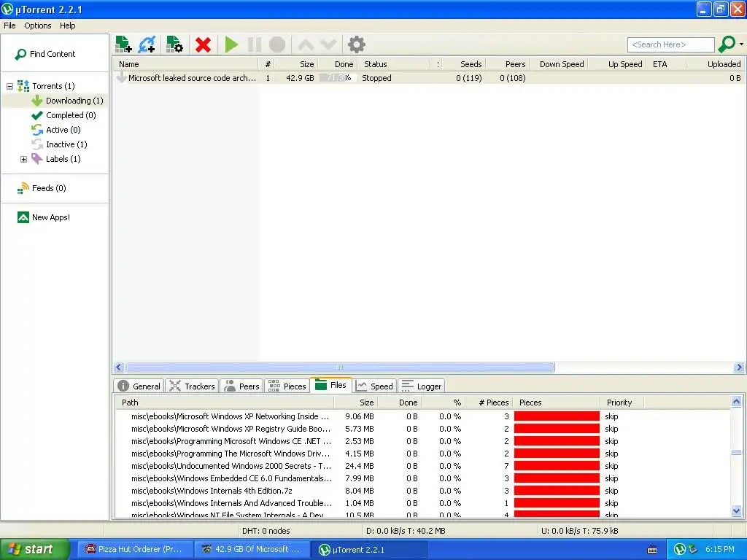Switch to the Peers tab
Viewport: 747px width, 560px height.
(242, 386)
